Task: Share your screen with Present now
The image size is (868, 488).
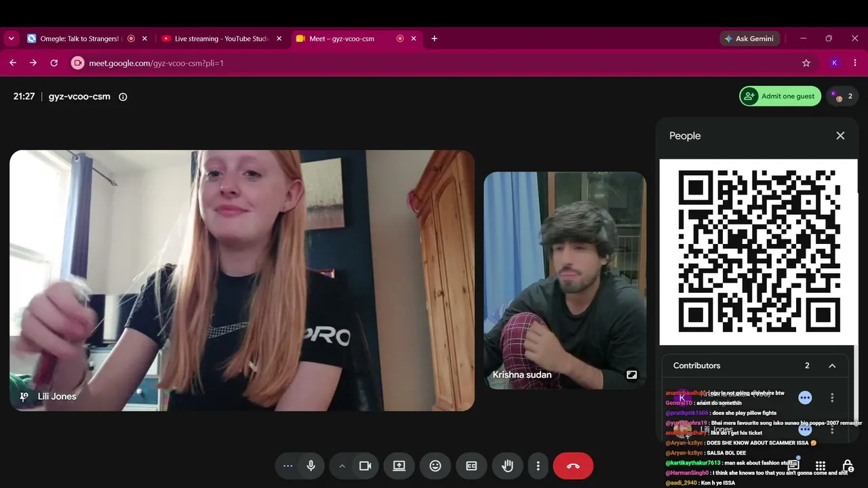Action: coord(399,466)
